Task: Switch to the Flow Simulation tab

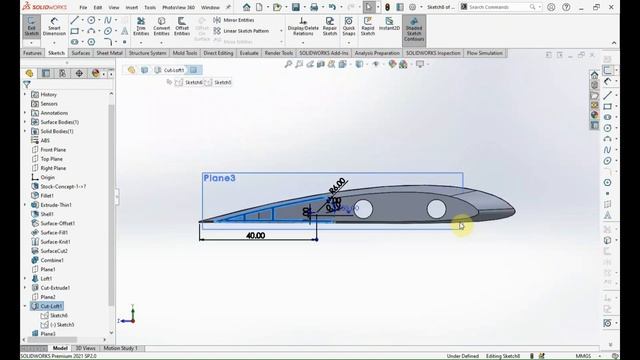Action: click(485, 53)
